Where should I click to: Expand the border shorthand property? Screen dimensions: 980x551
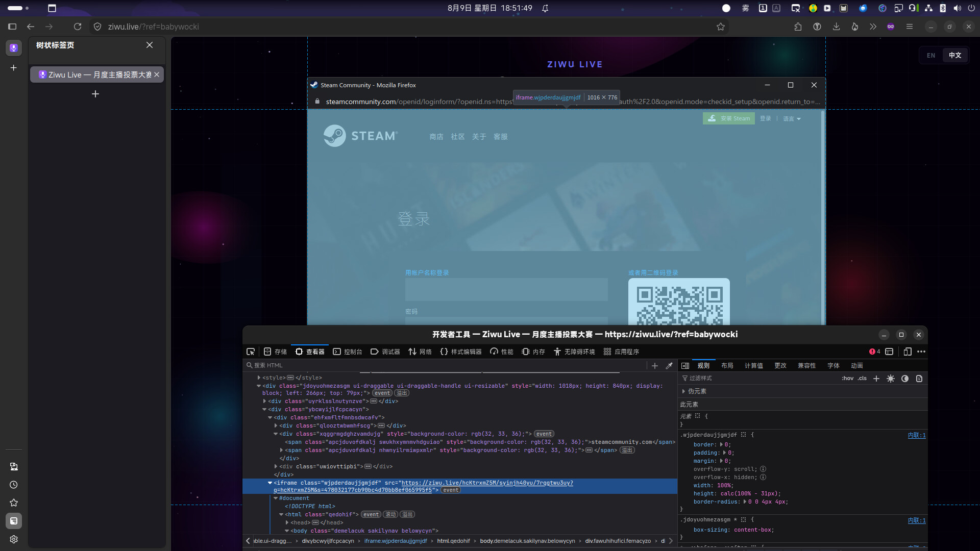point(721,445)
